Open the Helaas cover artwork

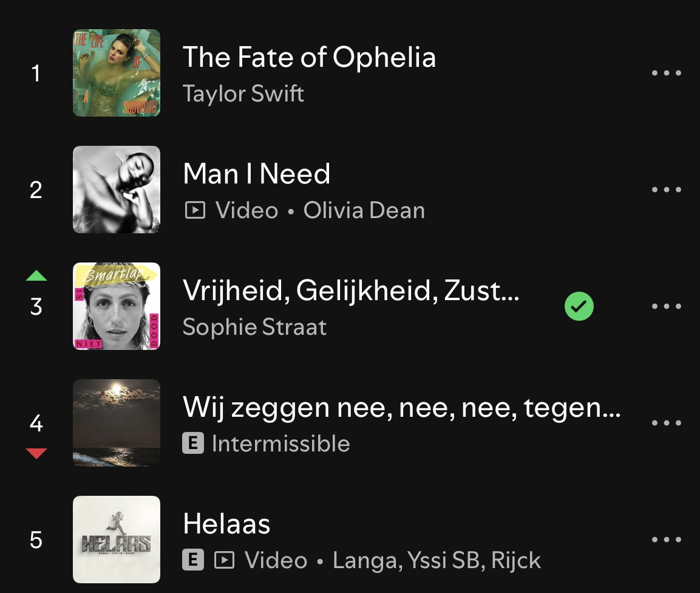(x=117, y=540)
